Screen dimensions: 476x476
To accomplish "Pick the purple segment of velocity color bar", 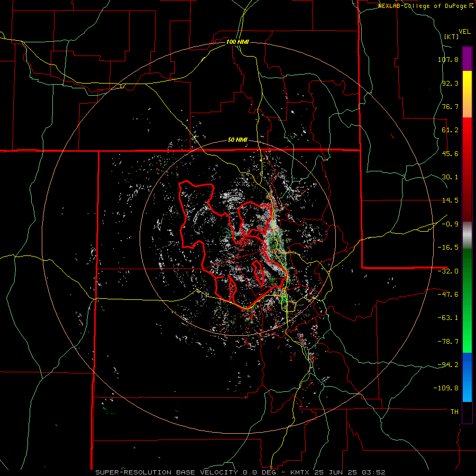I will click(x=467, y=59).
